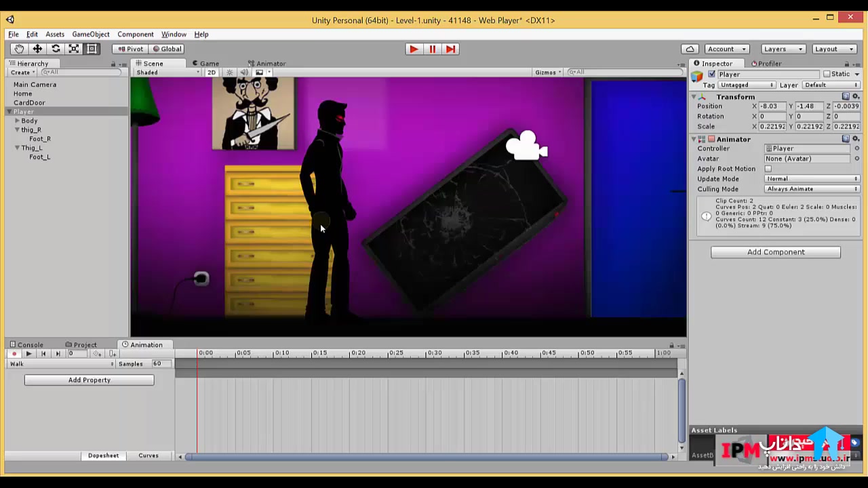
Task: Select the Hand tool in toolbar
Action: click(19, 49)
